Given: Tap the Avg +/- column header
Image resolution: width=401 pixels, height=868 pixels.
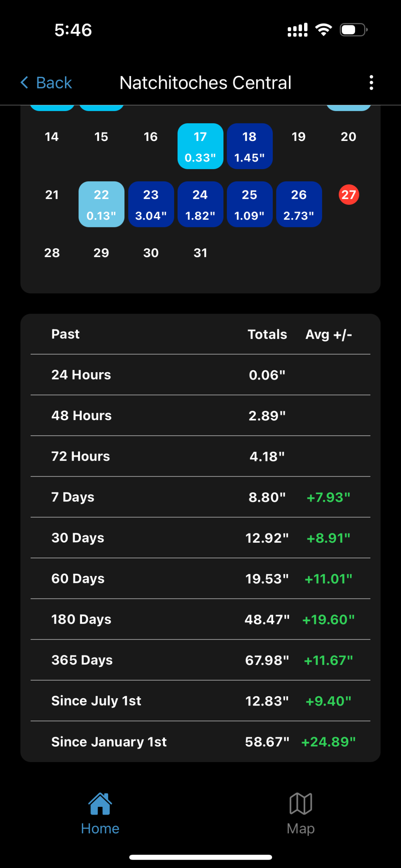Looking at the screenshot, I should pyautogui.click(x=328, y=334).
